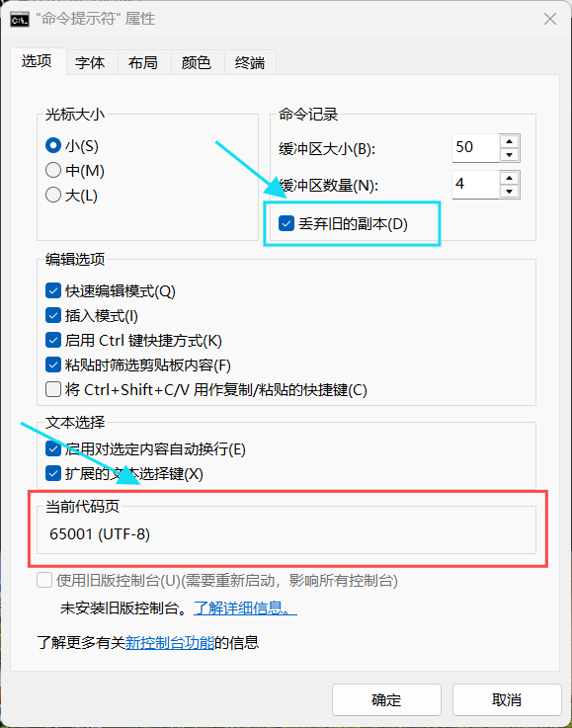Choose the 小(S) cursor size option
This screenshot has height=728, width=572.
tap(53, 146)
